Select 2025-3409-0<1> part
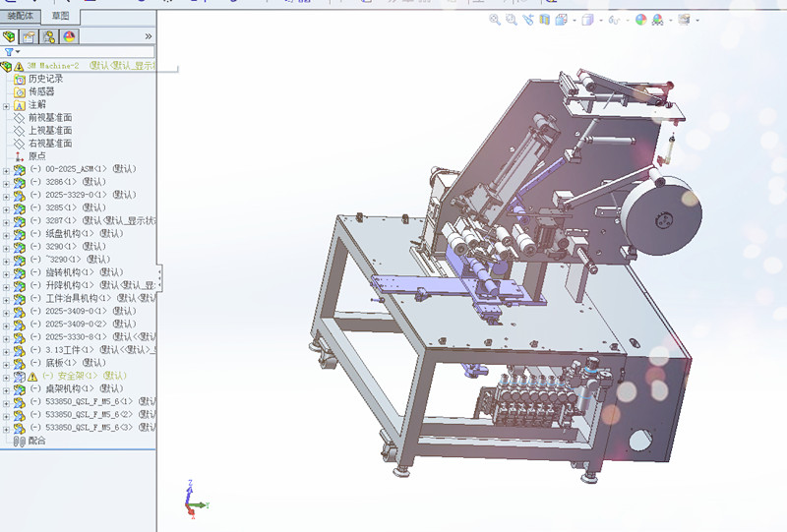 (x=84, y=311)
